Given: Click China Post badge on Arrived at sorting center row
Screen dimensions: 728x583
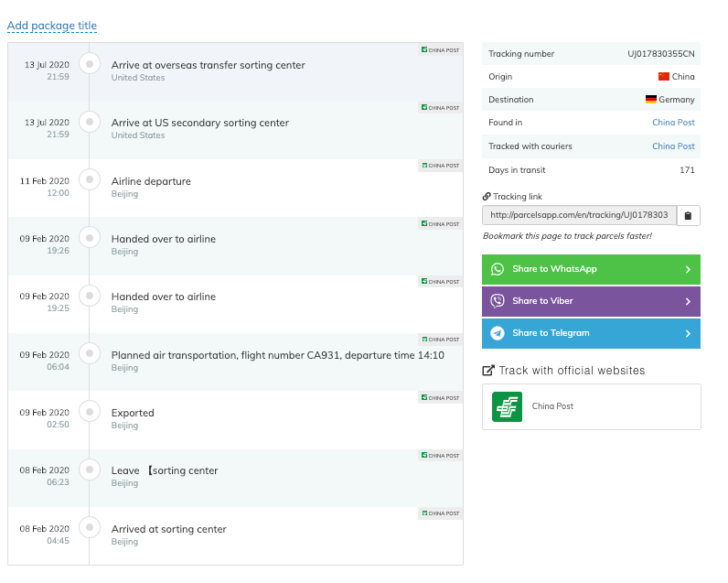Looking at the screenshot, I should point(440,513).
